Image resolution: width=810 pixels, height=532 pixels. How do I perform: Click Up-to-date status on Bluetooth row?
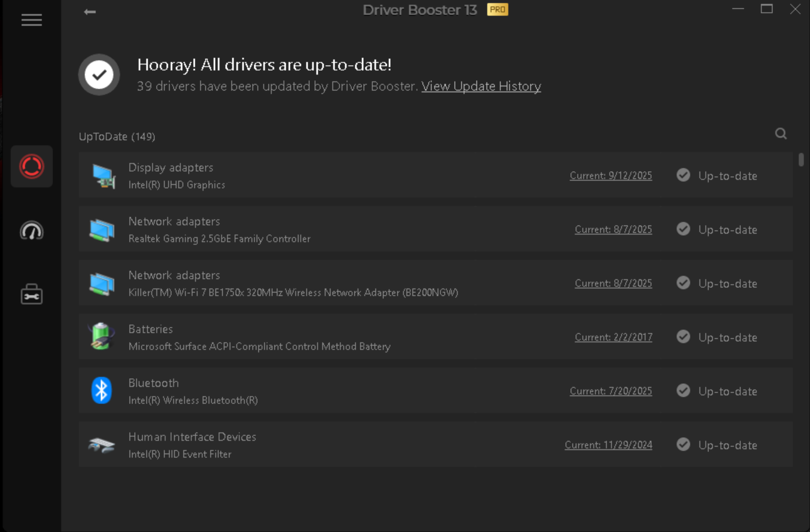[x=727, y=391]
